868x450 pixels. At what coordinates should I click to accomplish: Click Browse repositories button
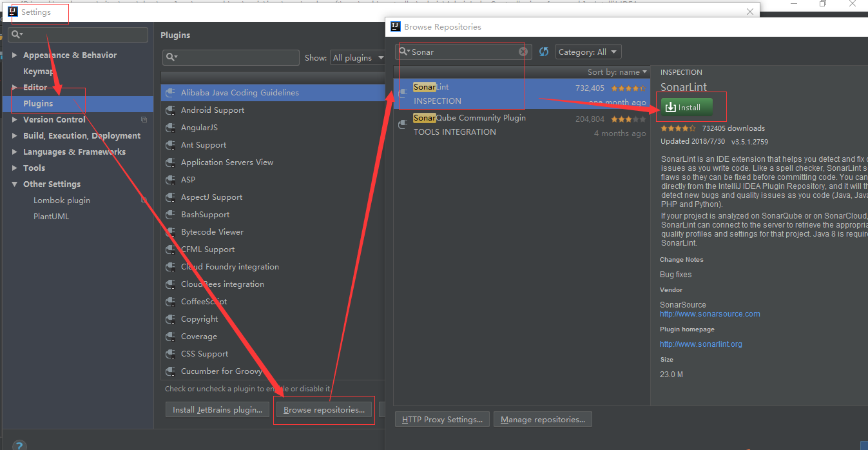324,409
